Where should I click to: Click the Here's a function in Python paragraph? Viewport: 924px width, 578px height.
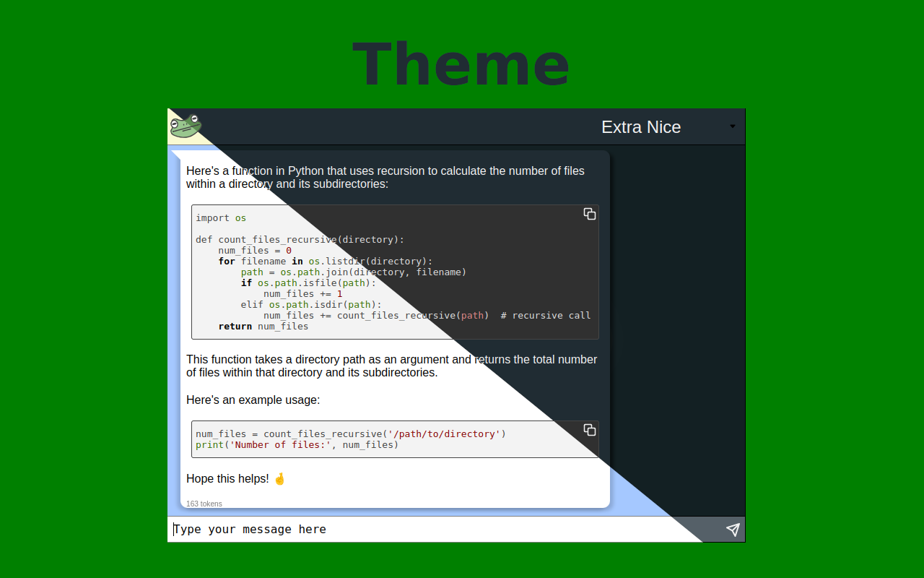[x=385, y=177]
